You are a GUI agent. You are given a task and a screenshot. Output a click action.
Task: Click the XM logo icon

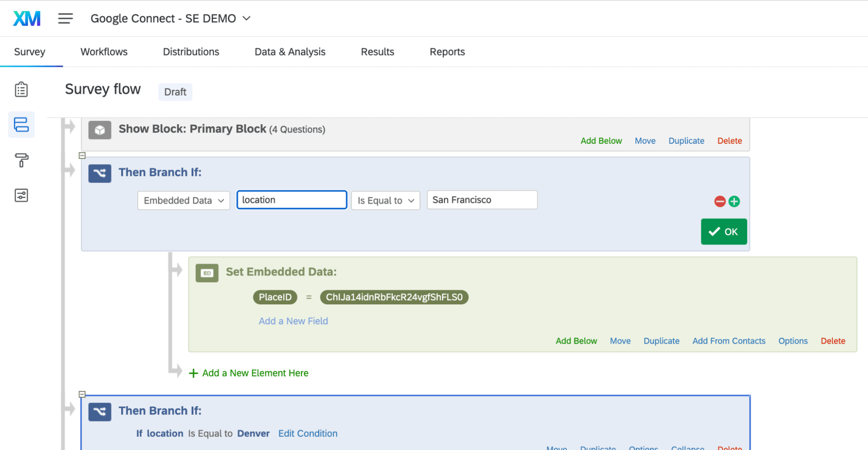[x=27, y=18]
